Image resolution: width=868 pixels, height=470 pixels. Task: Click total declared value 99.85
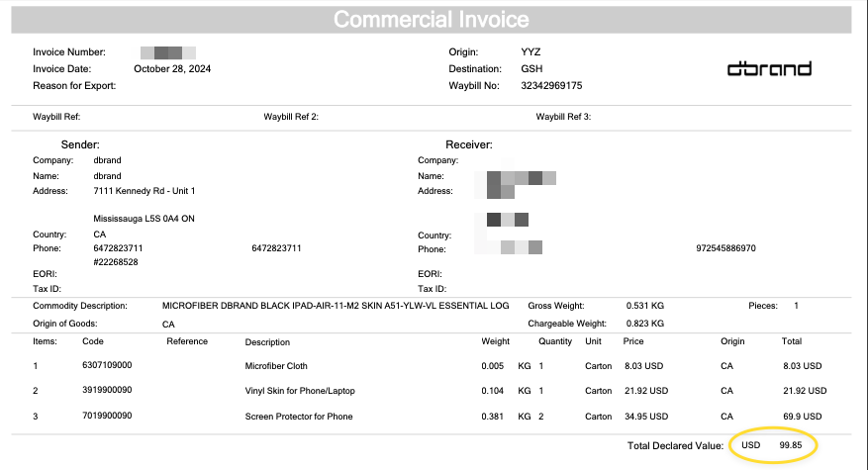point(791,445)
